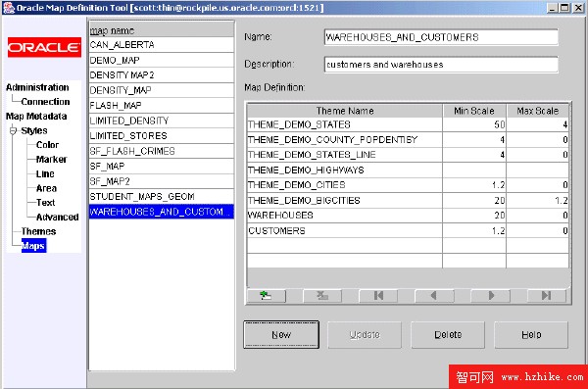The image size is (588, 389).
Task: Click Min Scale 50 for THEME_DEMO_STATES
Action: click(x=474, y=124)
